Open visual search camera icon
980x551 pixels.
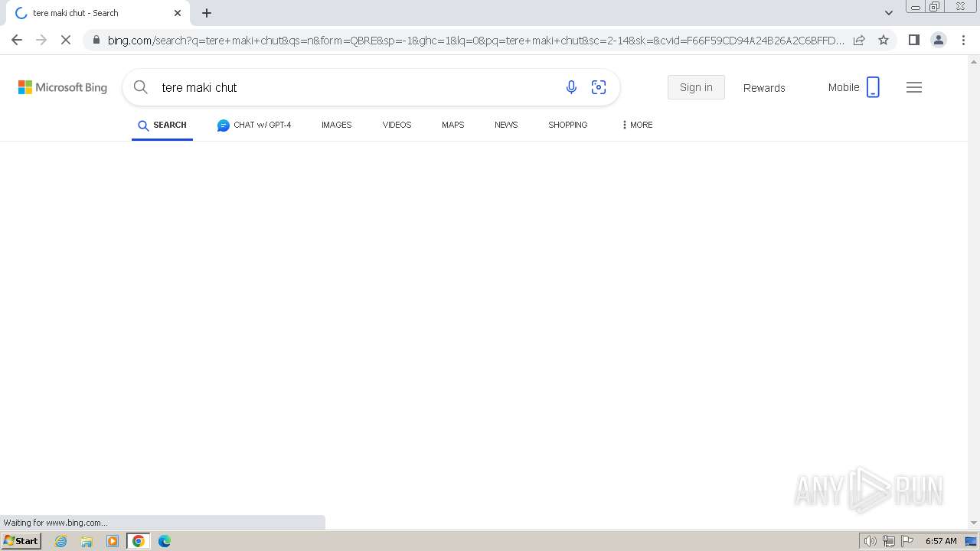pos(599,87)
